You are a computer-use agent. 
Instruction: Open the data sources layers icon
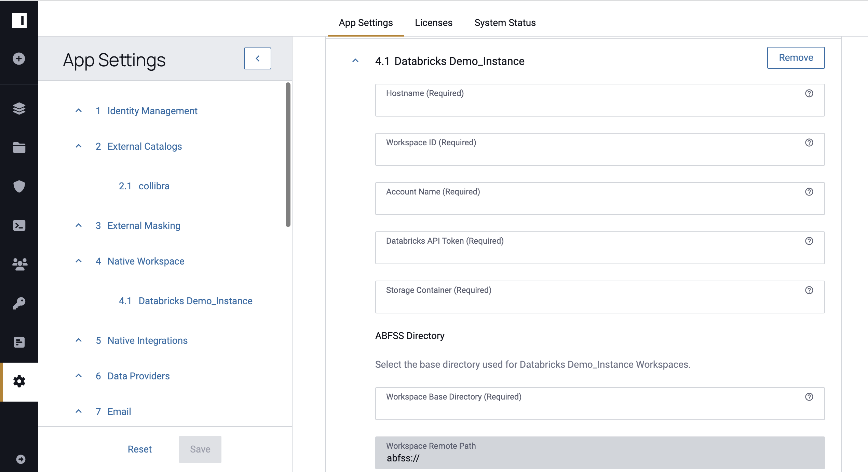(19, 109)
